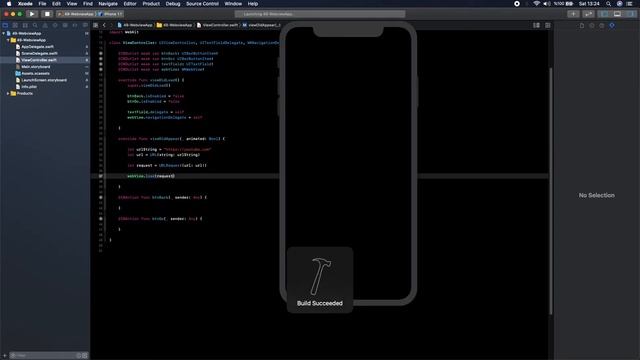Open the Source Control menu
This screenshot has width=640, height=360.
point(202,4)
